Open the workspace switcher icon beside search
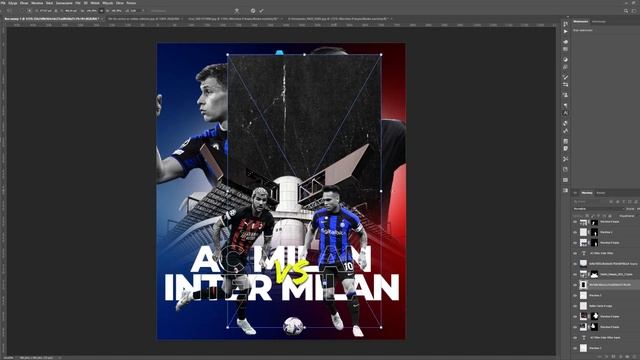Image resolution: width=640 pixels, height=360 pixels. coord(634,11)
